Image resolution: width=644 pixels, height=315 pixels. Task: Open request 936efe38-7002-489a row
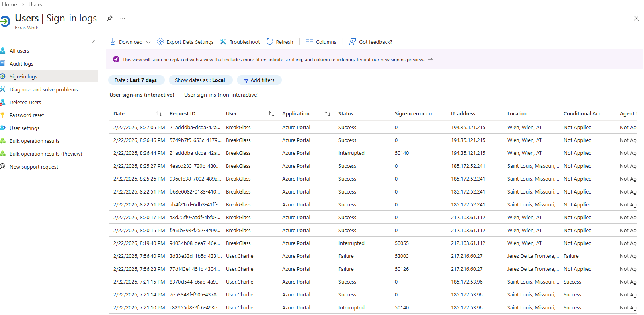[373, 179]
